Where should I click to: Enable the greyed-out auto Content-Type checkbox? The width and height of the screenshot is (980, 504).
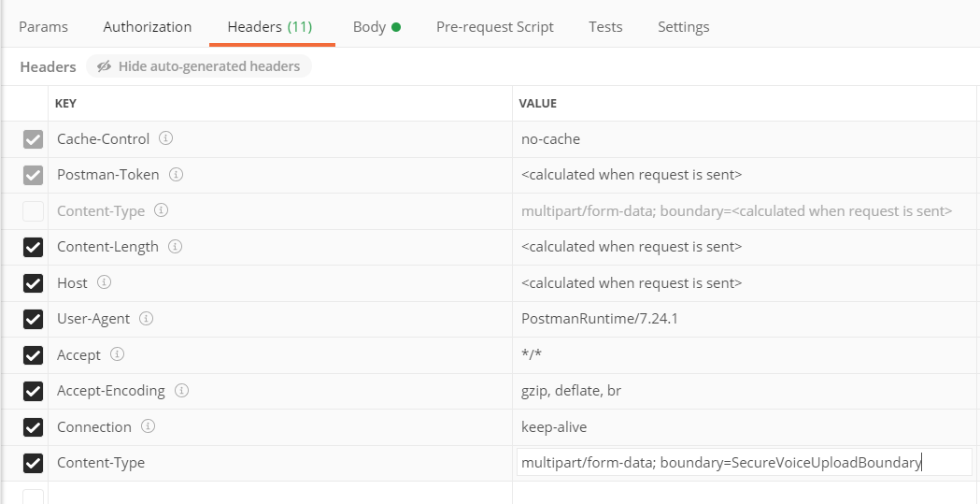33,211
